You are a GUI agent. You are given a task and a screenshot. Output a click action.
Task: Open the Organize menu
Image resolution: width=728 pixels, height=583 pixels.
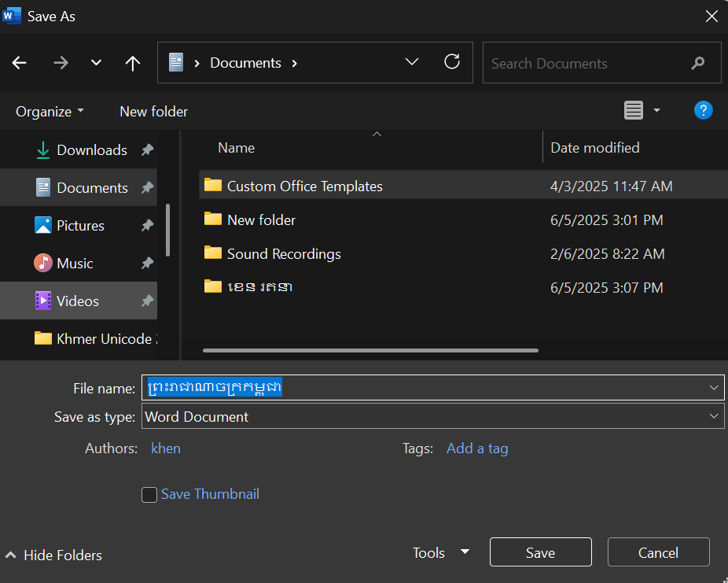click(50, 112)
